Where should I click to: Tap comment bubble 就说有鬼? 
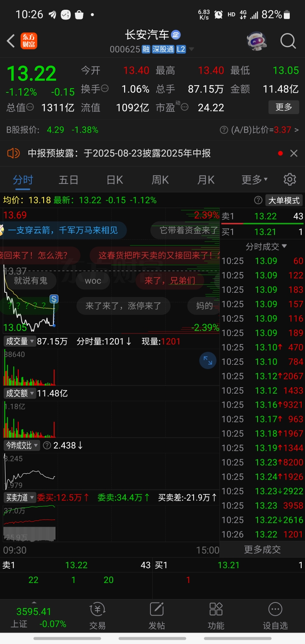pyautogui.click(x=30, y=280)
